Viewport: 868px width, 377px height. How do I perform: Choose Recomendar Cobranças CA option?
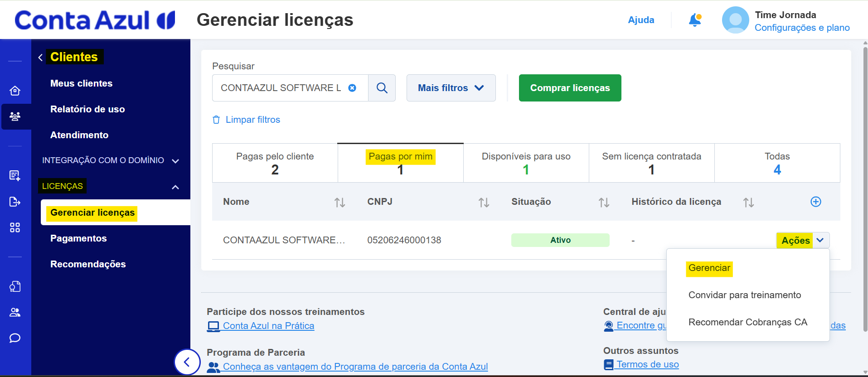pyautogui.click(x=748, y=322)
